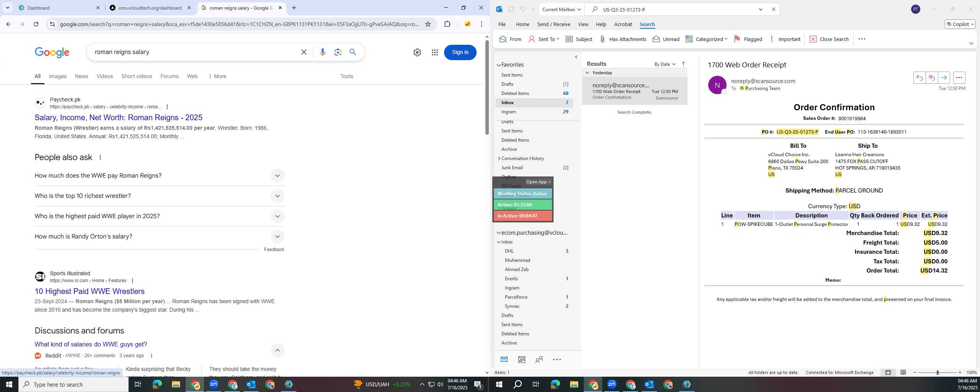The height and width of the screenshot is (392, 980).
Task: Click Reply All in Outlook reading pane
Action: (x=931, y=78)
